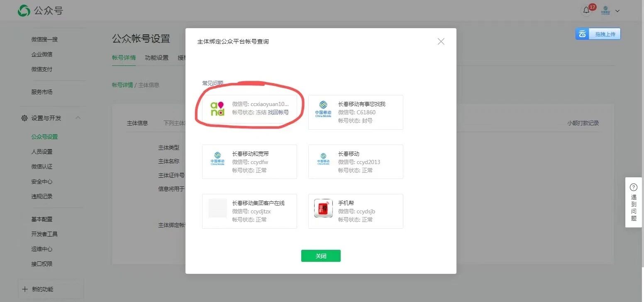Click the account avatar in the header

(605, 11)
